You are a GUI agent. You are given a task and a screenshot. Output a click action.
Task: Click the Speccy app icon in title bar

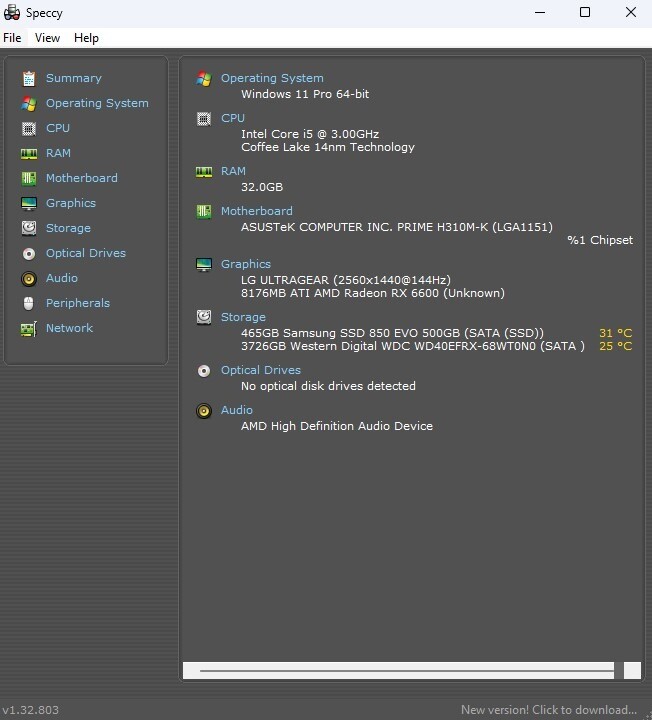click(x=11, y=12)
